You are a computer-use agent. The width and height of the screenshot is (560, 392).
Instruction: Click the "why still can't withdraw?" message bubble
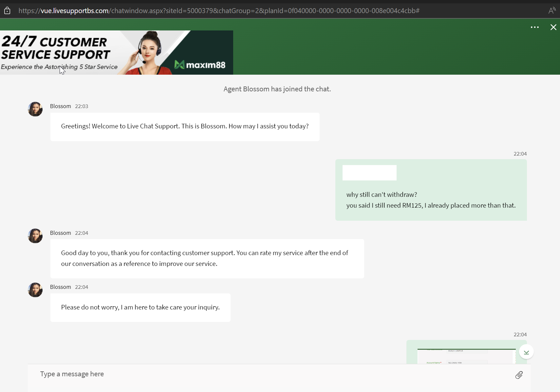pyautogui.click(x=431, y=200)
